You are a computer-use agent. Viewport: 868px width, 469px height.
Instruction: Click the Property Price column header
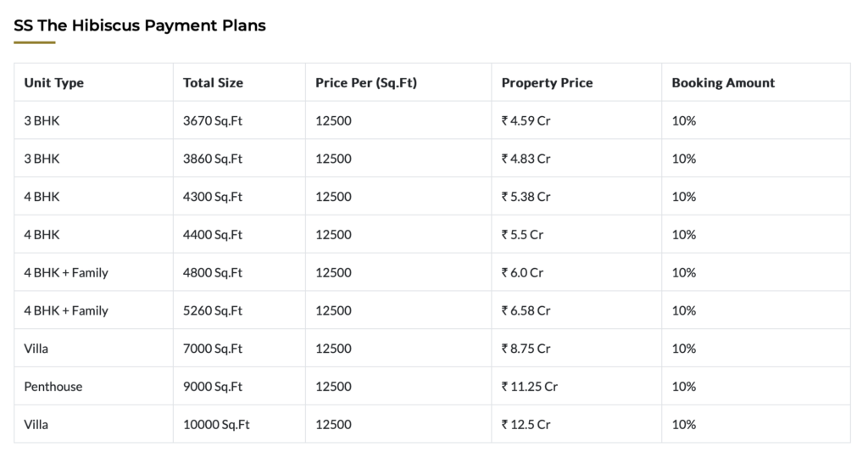pyautogui.click(x=547, y=82)
